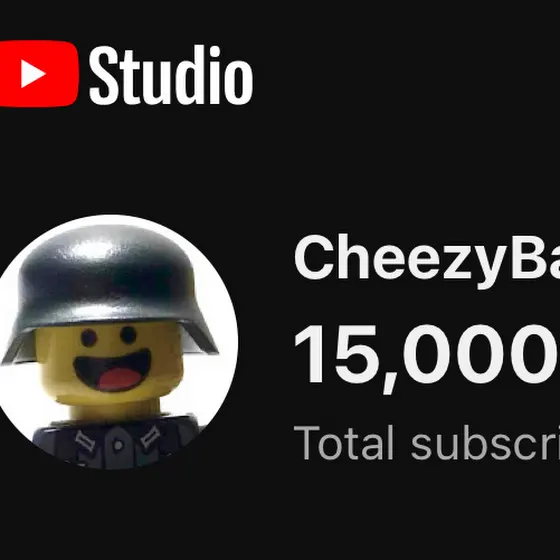Click the comma in the 15,000 figure

(x=389, y=384)
